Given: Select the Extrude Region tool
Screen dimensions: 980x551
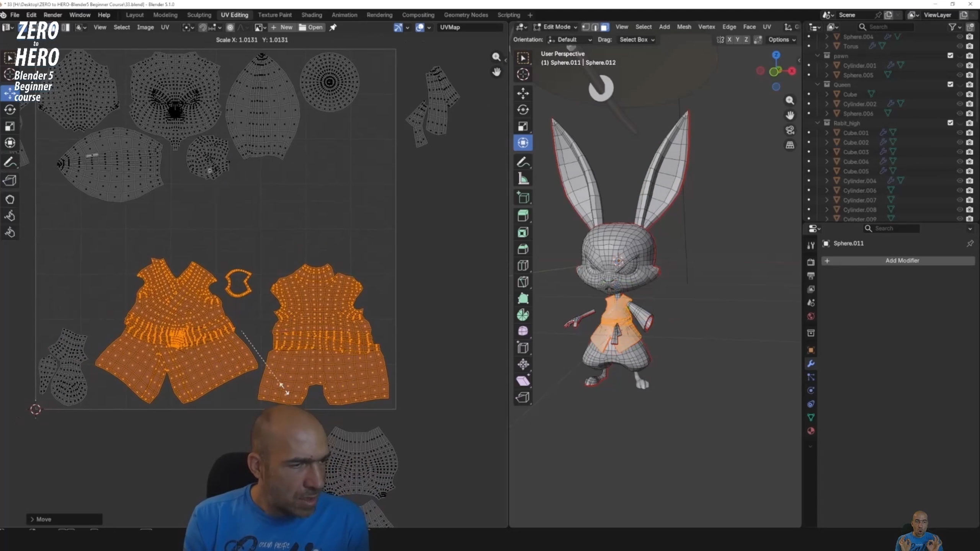Looking at the screenshot, I should coord(523,216).
